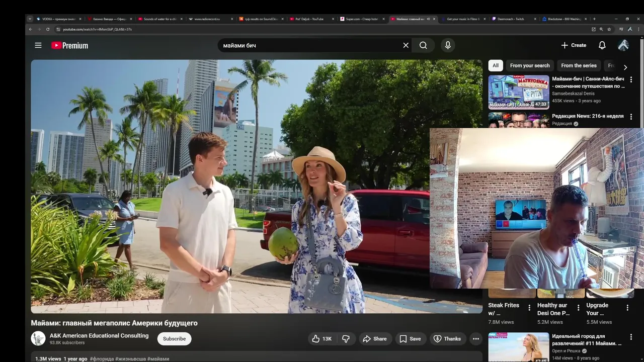
Task: Switch to the Sounds of water tab
Action: (x=160, y=19)
